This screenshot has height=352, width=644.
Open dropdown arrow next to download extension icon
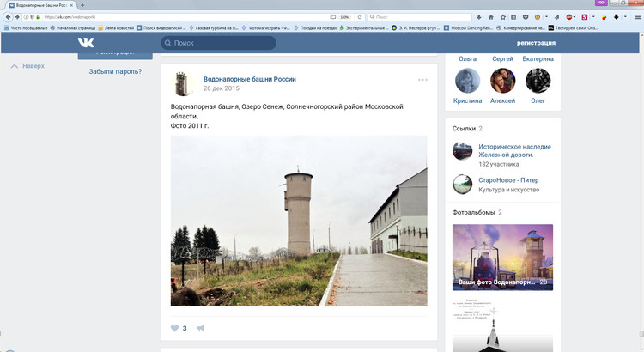[625, 17]
